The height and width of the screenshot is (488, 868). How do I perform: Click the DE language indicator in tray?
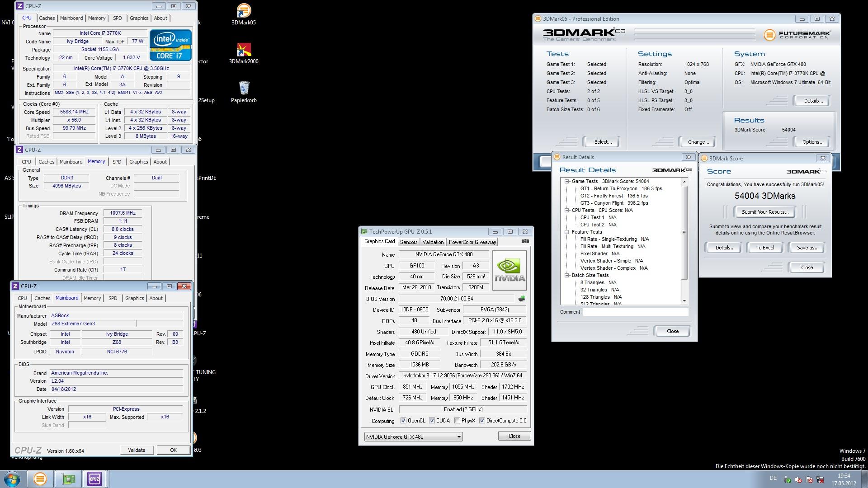click(773, 478)
